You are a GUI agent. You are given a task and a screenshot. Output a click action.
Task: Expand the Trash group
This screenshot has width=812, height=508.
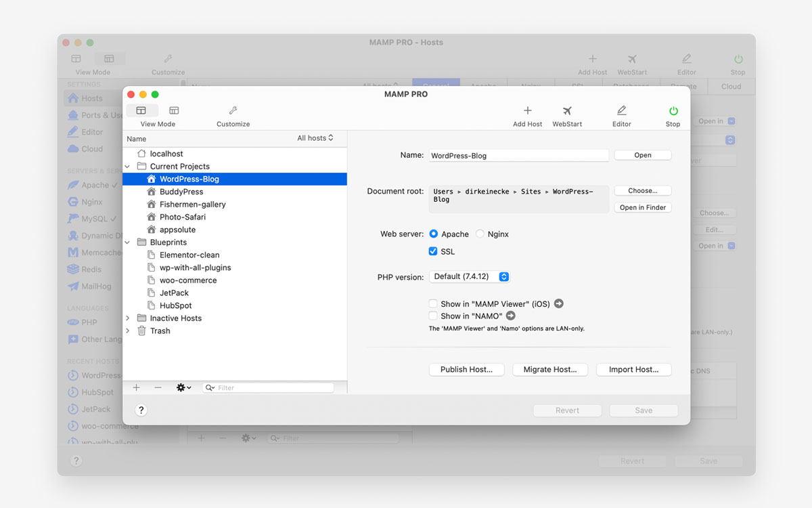(127, 331)
